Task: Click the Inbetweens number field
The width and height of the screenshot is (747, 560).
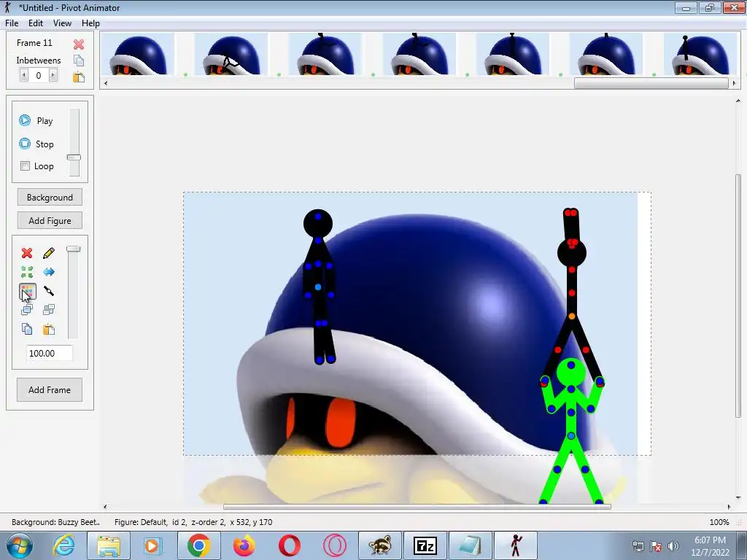Action: [39, 75]
